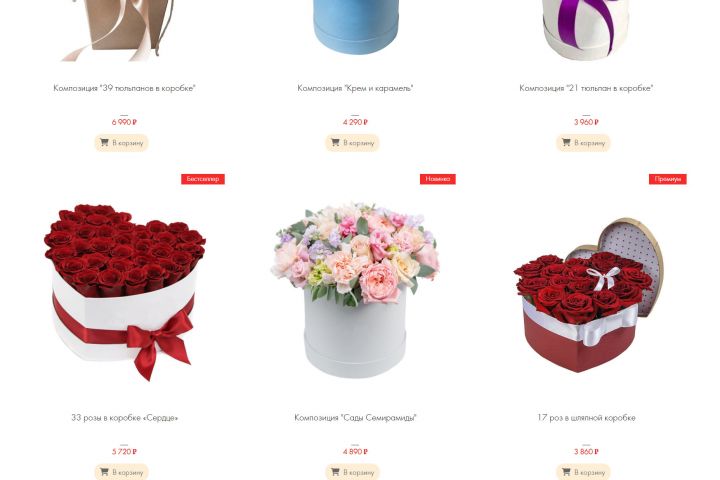Click cart icon for 39 tulips composition
Image resolution: width=720 pixels, height=480 pixels.
coord(104,142)
